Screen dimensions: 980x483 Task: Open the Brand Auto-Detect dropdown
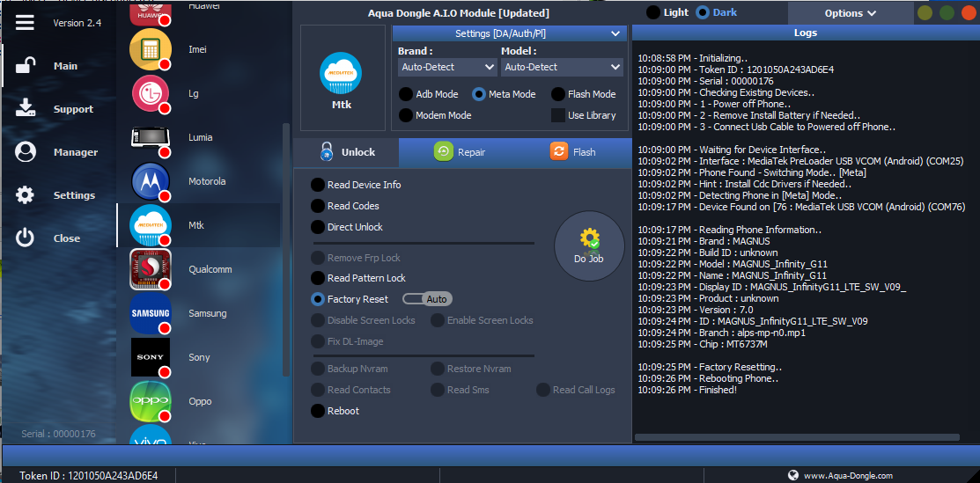pos(447,67)
